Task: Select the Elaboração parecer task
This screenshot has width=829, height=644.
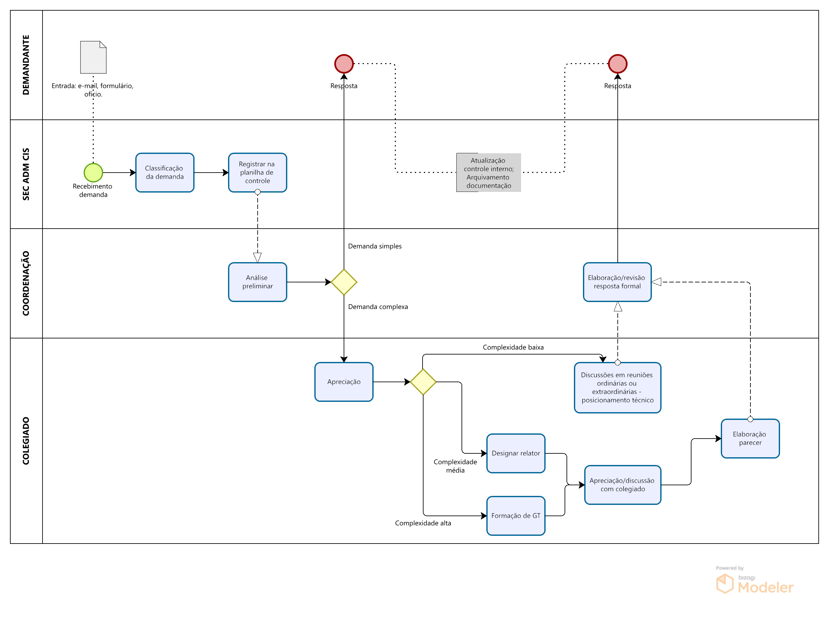Action: coord(750,438)
